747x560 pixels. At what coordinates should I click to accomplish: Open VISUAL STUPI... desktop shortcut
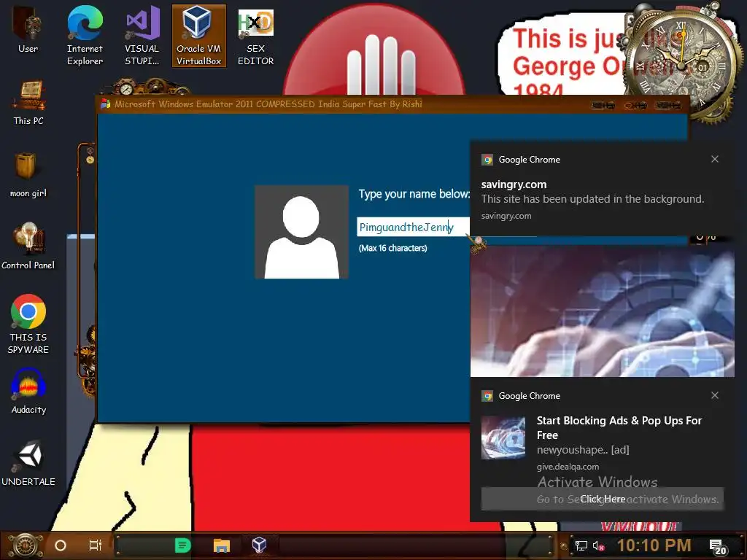[x=142, y=36]
